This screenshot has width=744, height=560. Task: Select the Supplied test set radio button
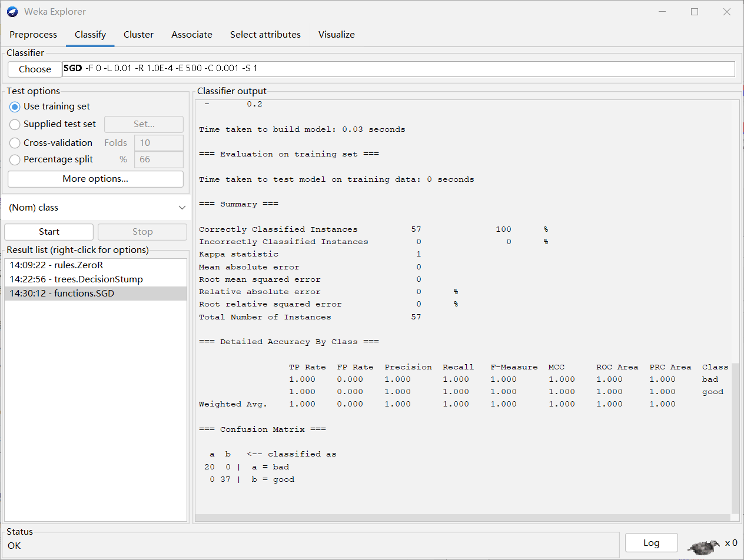53,124
